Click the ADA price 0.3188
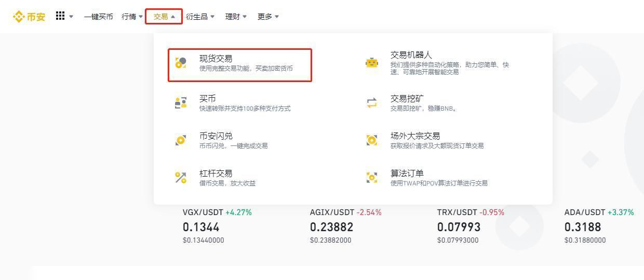 [x=583, y=227]
